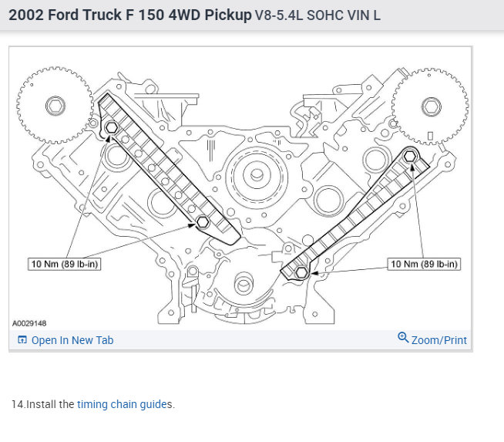The height and width of the screenshot is (442, 504).
Task: Click the lower bolt on right chain guide
Action: 301,273
